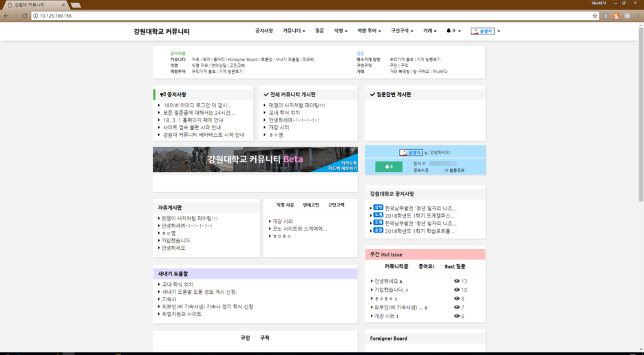Click the 강원대학교 커뮤니티 site title
The height and width of the screenshot is (355, 644).
162,31
